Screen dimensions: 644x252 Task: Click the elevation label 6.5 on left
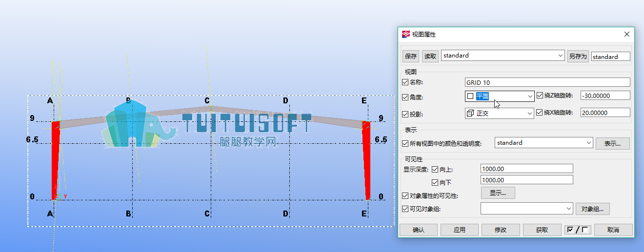32,139
